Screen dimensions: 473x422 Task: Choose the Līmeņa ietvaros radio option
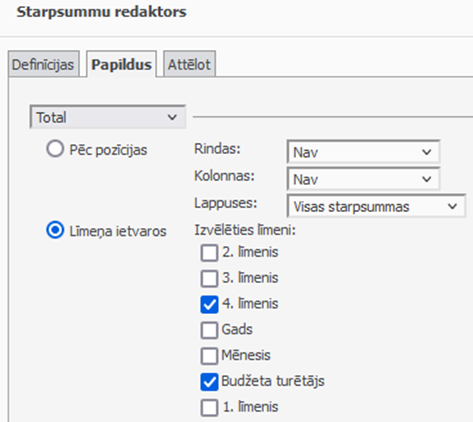click(55, 230)
